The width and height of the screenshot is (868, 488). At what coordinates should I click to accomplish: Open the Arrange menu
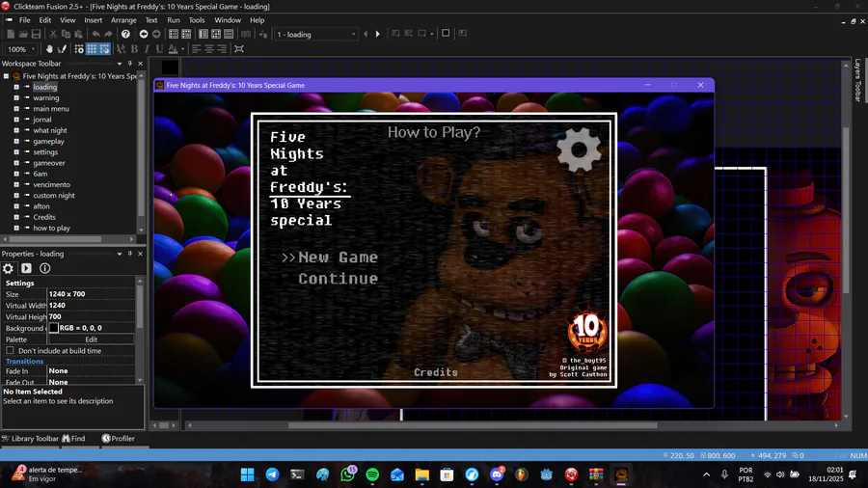tap(123, 20)
